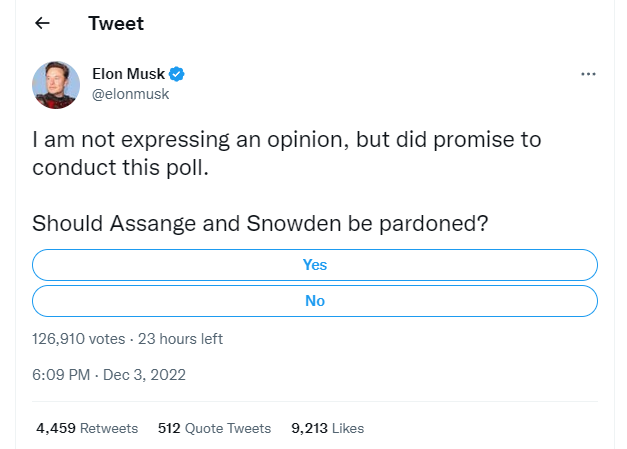
Task: Vote No in the poll
Action: pyautogui.click(x=315, y=300)
